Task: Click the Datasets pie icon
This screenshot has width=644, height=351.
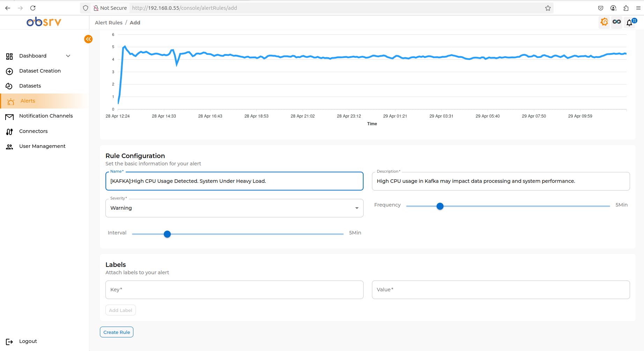Action: [9, 86]
